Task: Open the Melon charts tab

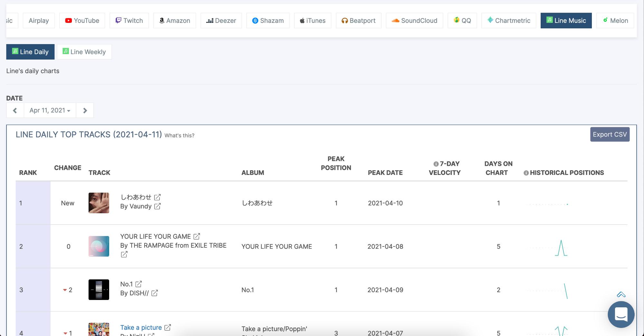Action: (x=615, y=21)
